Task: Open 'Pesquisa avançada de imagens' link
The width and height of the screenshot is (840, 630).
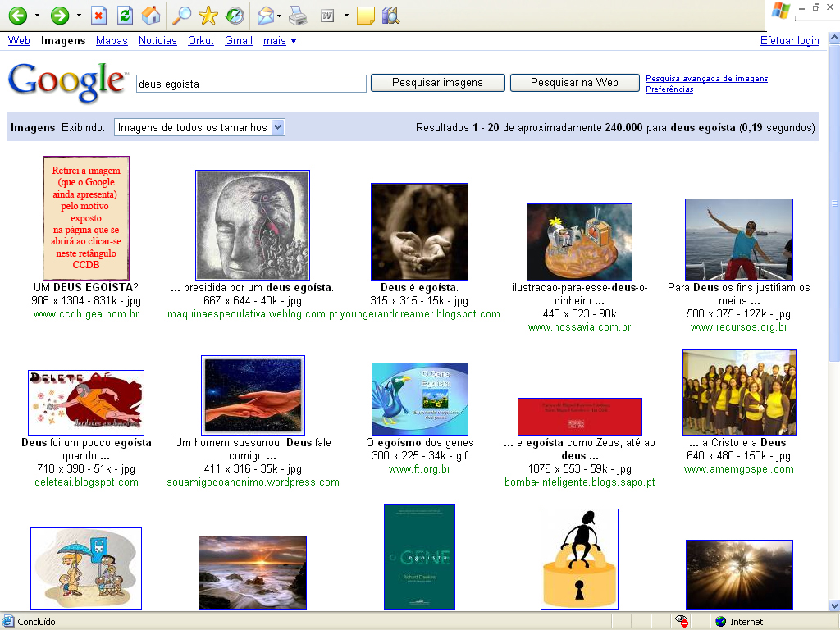Action: pyautogui.click(x=706, y=79)
